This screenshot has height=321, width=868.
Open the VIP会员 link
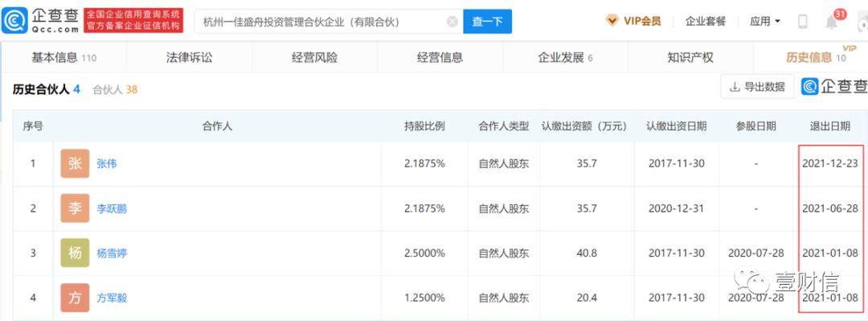click(x=642, y=22)
